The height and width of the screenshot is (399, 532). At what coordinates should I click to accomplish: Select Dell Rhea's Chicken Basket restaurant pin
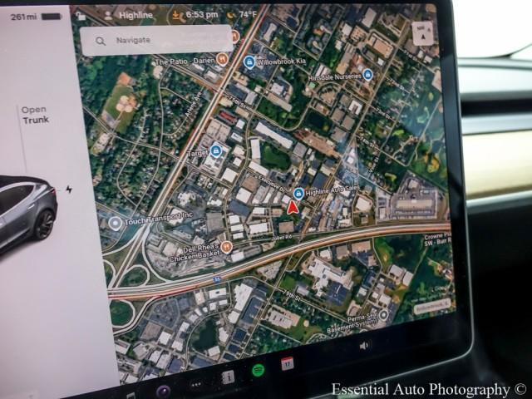[x=225, y=246]
